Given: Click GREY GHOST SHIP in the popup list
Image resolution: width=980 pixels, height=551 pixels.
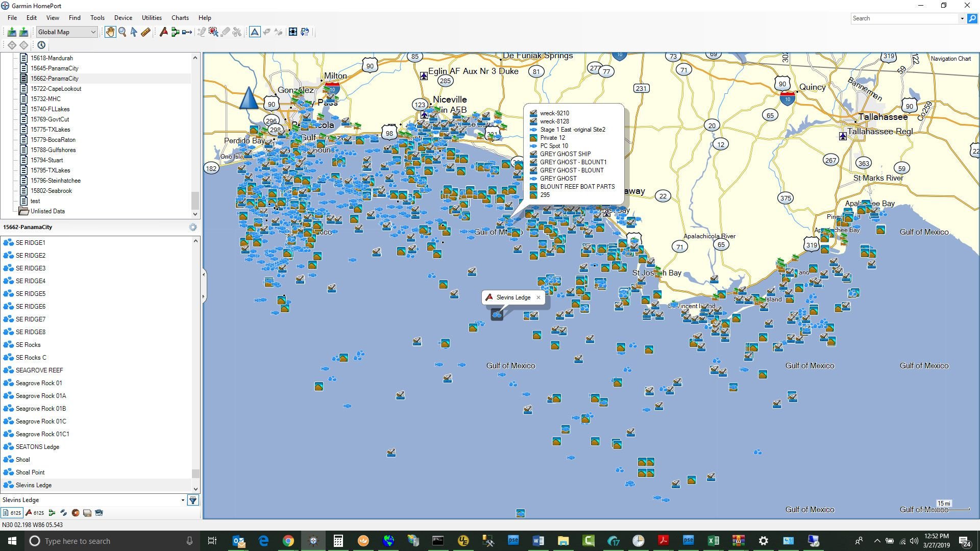Looking at the screenshot, I should coord(565,154).
